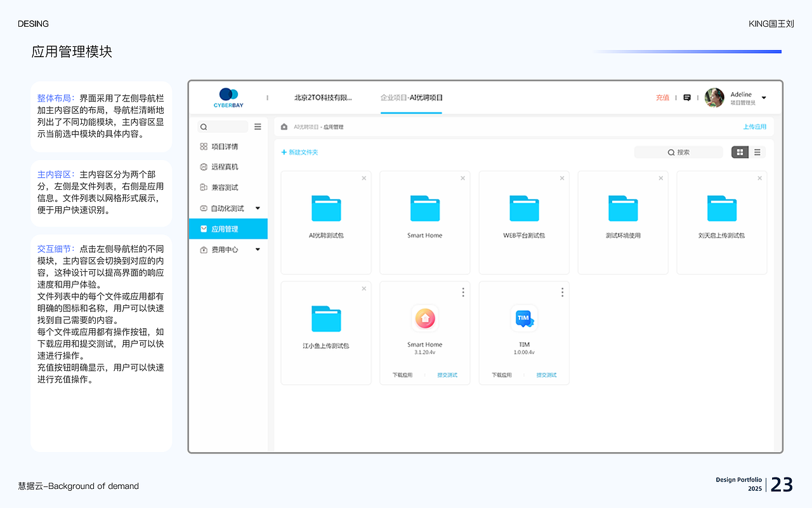Screen dimensions: 812x508
Task: Remove the WEB平台测试包 folder with X
Action: [x=562, y=178]
